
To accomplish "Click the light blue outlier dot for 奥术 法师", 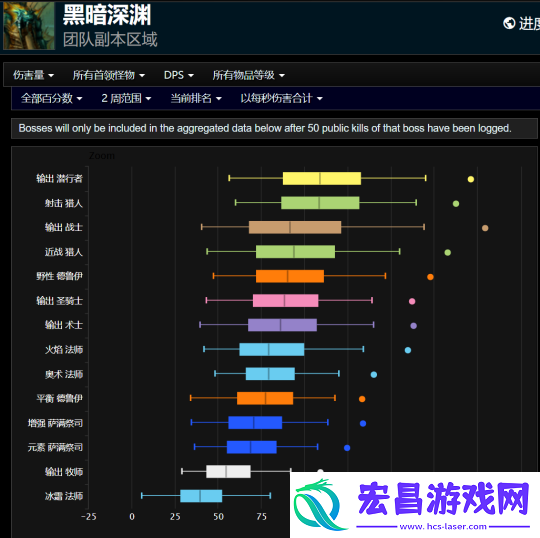I will tap(374, 375).
